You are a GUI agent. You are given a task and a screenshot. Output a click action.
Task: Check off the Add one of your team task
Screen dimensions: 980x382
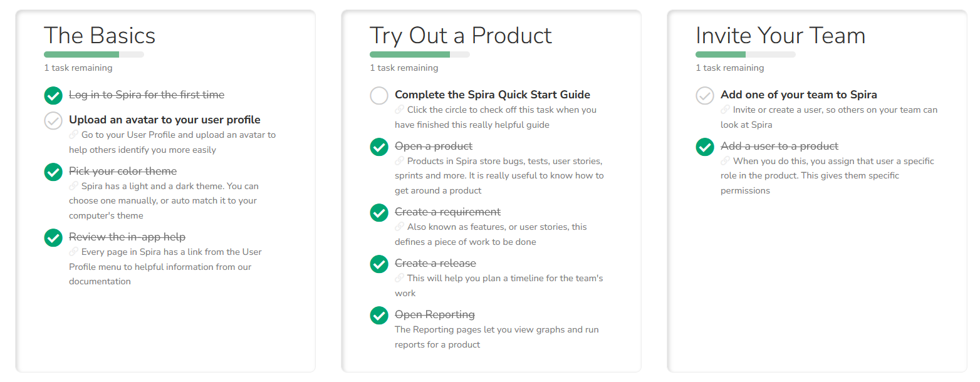pos(704,95)
